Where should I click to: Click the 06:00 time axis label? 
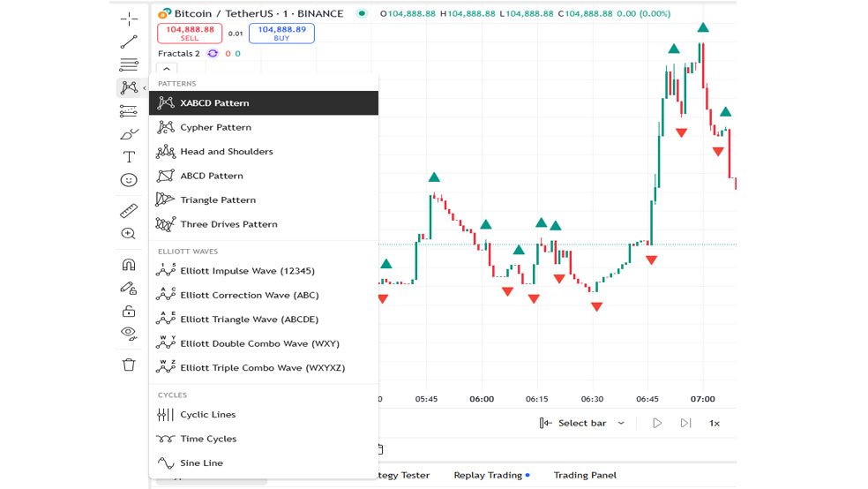point(482,399)
